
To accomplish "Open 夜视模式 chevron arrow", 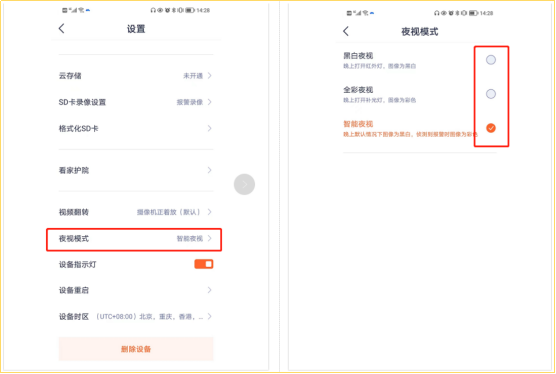I will point(210,238).
